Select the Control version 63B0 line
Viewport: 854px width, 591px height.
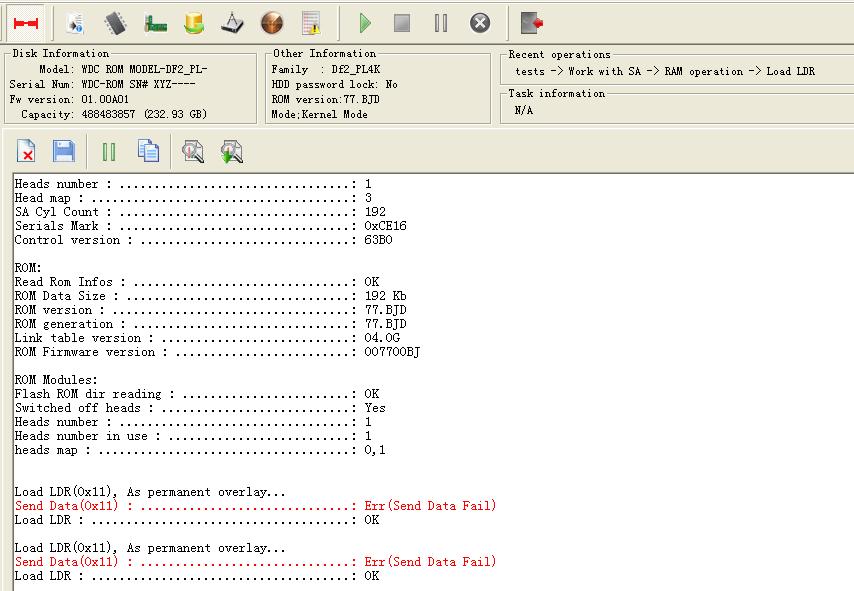203,240
